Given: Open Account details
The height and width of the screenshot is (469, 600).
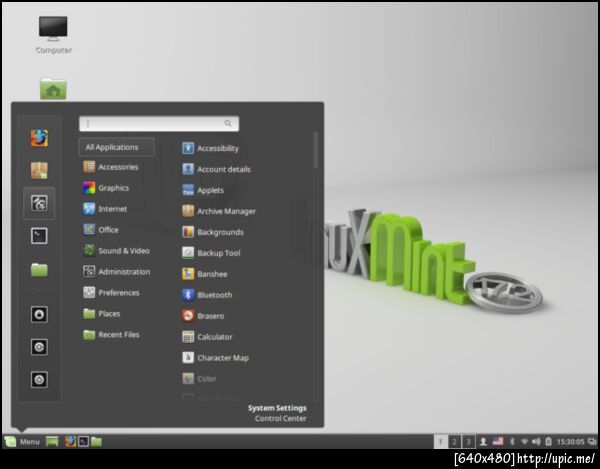Looking at the screenshot, I should [x=217, y=169].
